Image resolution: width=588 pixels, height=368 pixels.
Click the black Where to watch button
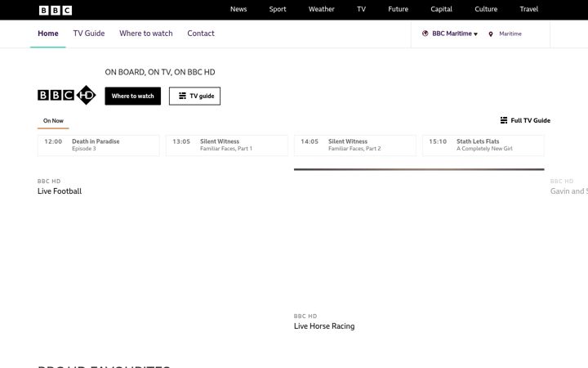[x=133, y=96]
